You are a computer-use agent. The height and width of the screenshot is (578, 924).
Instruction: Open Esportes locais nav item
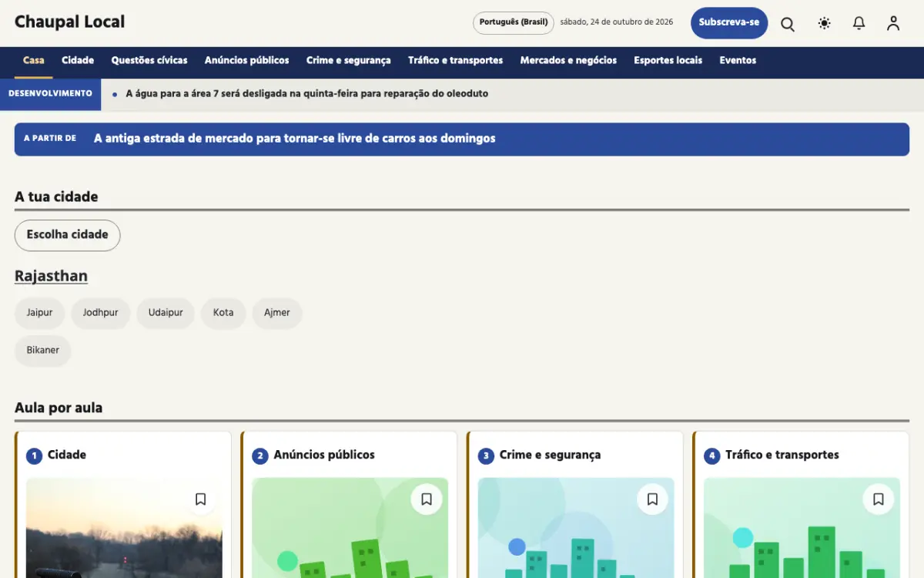click(x=668, y=61)
